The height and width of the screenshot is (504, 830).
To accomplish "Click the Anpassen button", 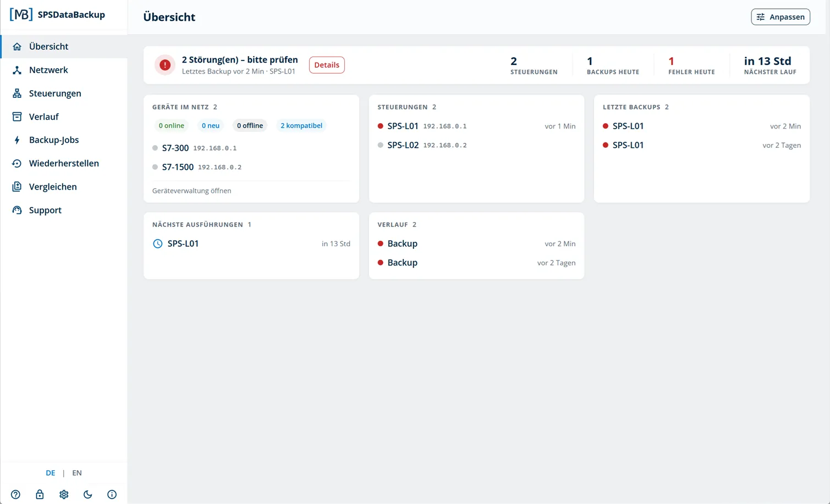I will click(780, 17).
